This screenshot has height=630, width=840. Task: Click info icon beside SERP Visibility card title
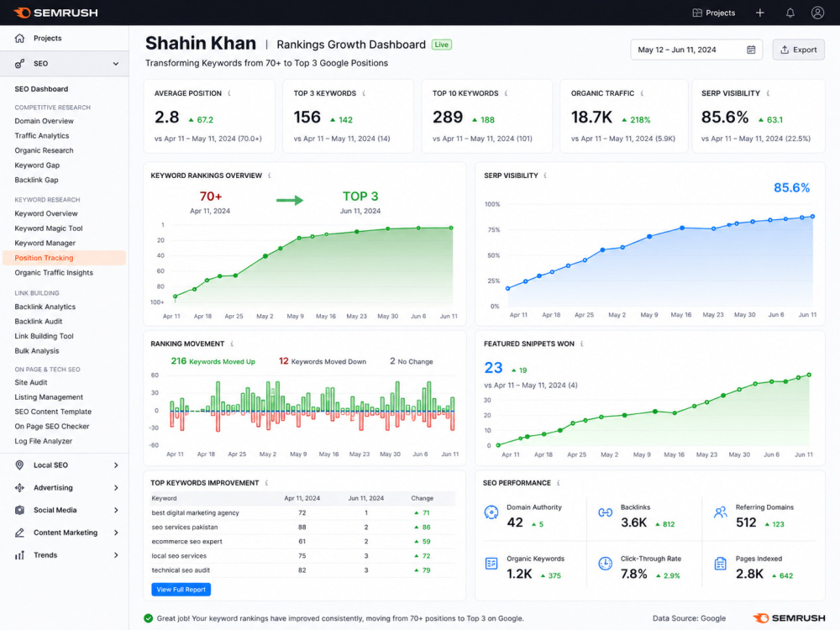[768, 93]
